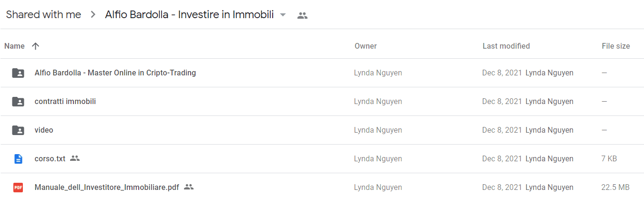Select the contratti immobili folder name
Image resolution: width=644 pixels, height=199 pixels.
(x=65, y=102)
